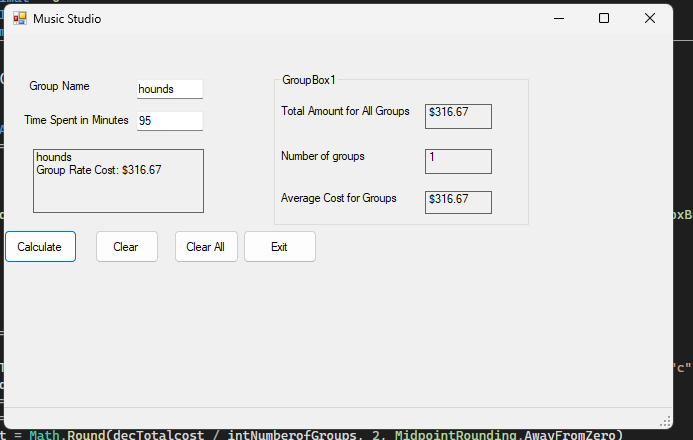Click the GroupBox1 heading text
Viewport: 693px width, 440px height.
click(309, 80)
